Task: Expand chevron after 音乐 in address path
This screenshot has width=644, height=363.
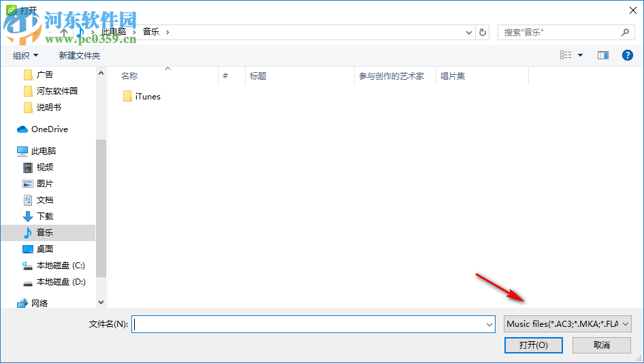Action: [167, 32]
